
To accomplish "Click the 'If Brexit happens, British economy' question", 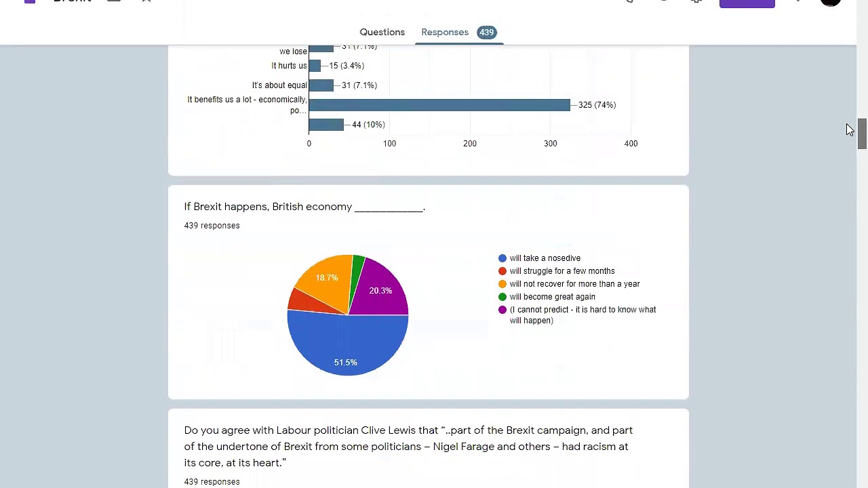I will (304, 207).
